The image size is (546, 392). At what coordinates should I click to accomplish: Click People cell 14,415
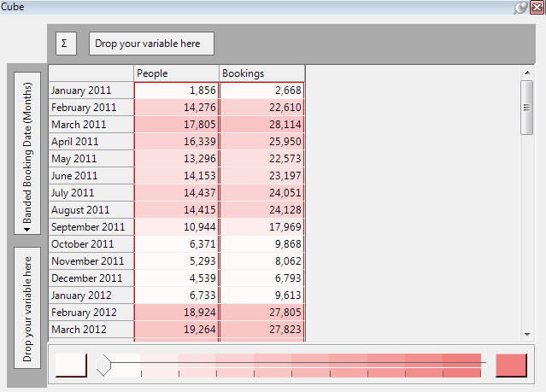coord(176,210)
